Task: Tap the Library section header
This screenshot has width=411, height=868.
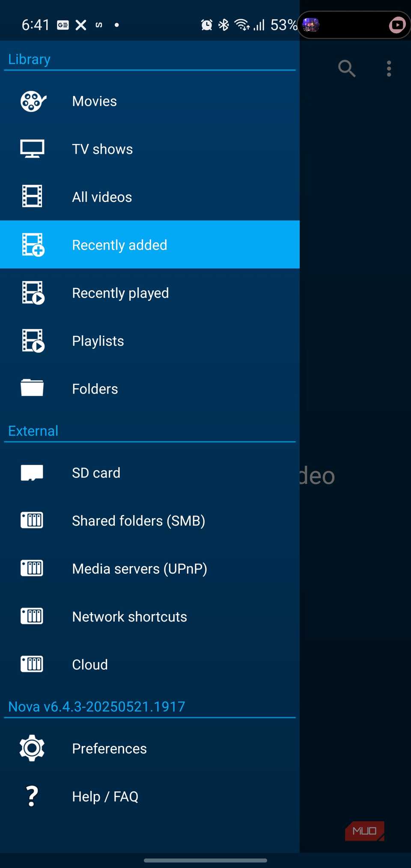Action: pyautogui.click(x=29, y=59)
